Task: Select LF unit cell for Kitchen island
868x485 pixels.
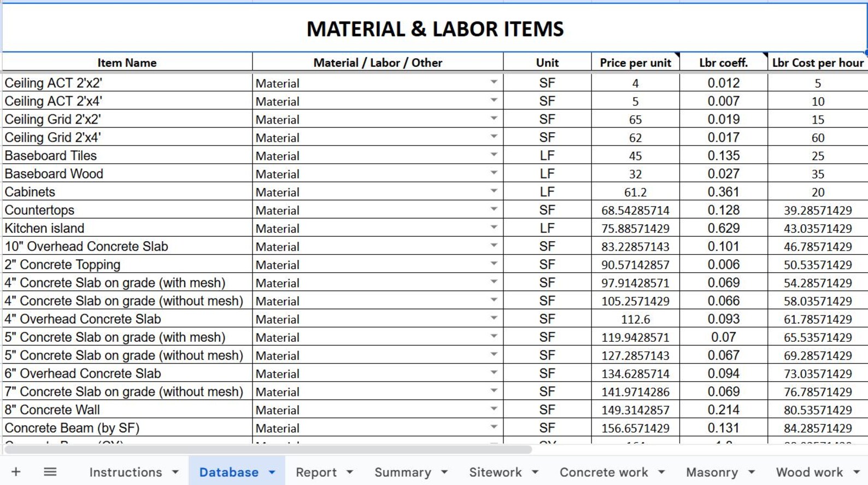Action: pos(547,228)
